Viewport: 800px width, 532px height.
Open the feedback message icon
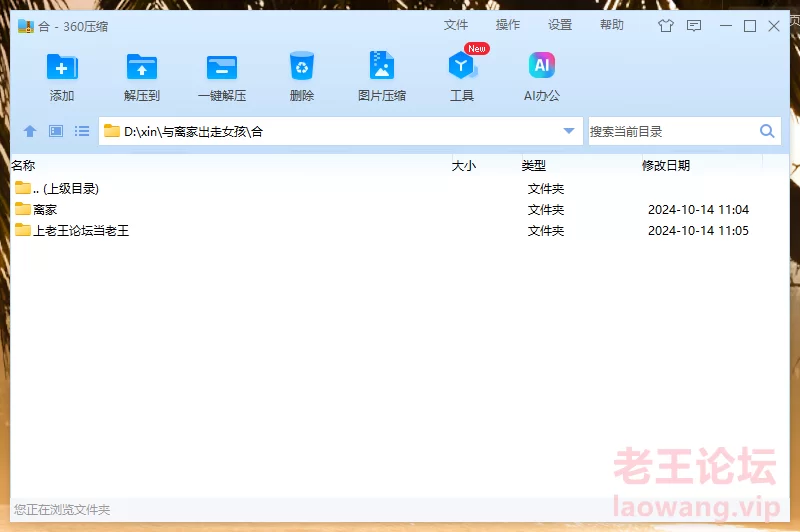(x=694, y=26)
